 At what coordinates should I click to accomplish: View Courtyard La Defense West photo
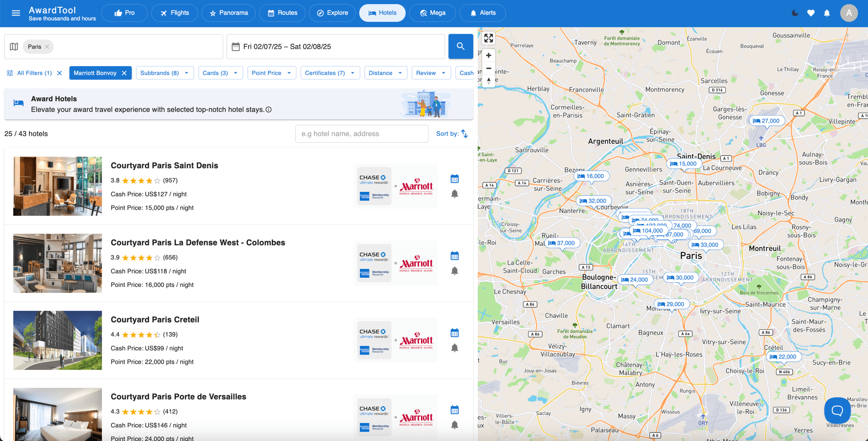tap(57, 263)
